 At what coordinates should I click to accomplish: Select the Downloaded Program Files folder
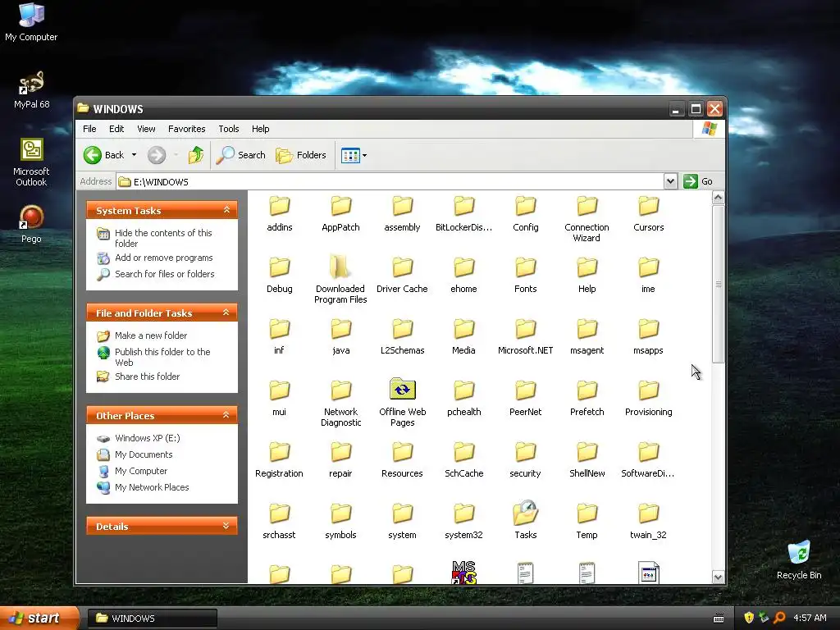(x=340, y=280)
